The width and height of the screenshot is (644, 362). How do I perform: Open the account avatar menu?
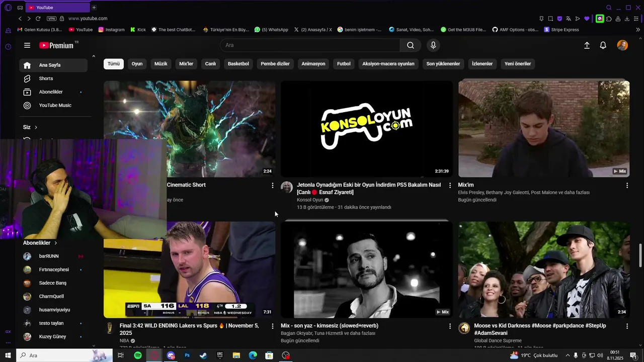622,45
